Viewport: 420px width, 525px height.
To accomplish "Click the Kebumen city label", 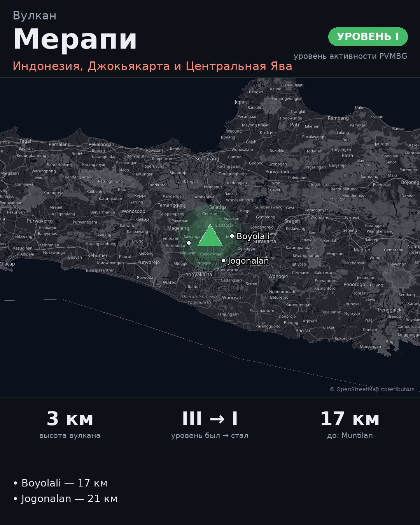I will tap(98, 255).
